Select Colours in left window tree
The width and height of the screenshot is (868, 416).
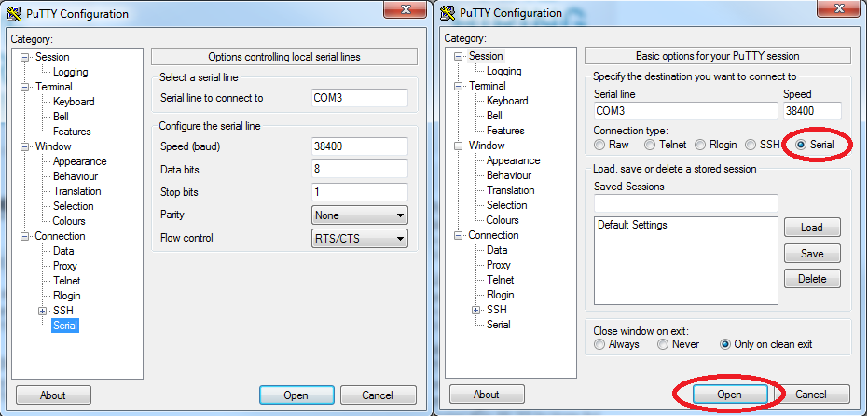pyautogui.click(x=69, y=222)
